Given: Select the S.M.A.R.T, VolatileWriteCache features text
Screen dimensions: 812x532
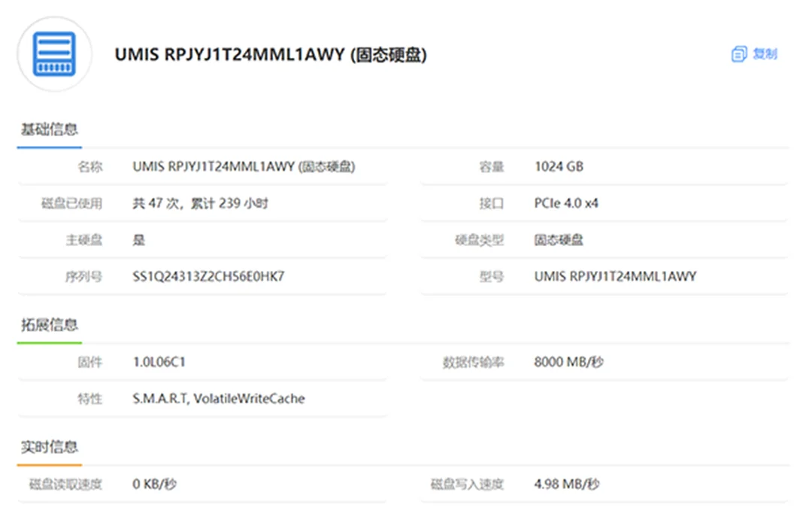Looking at the screenshot, I should coord(219,399).
